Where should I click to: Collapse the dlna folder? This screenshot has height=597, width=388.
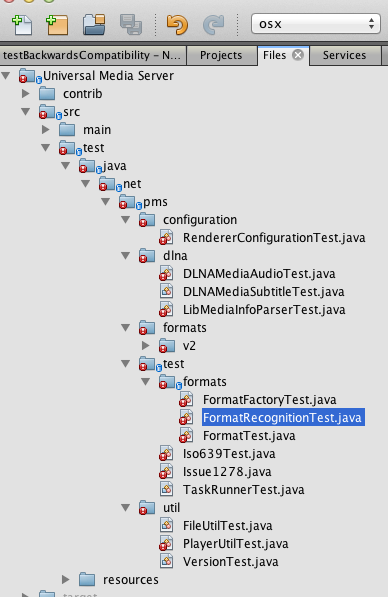tap(126, 255)
